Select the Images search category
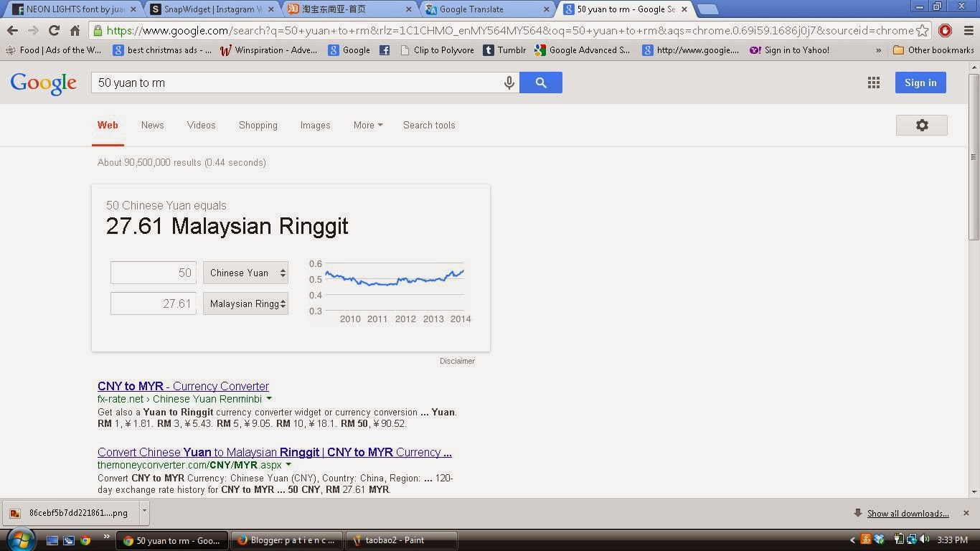Viewport: 980px width, 551px height. coord(316,125)
